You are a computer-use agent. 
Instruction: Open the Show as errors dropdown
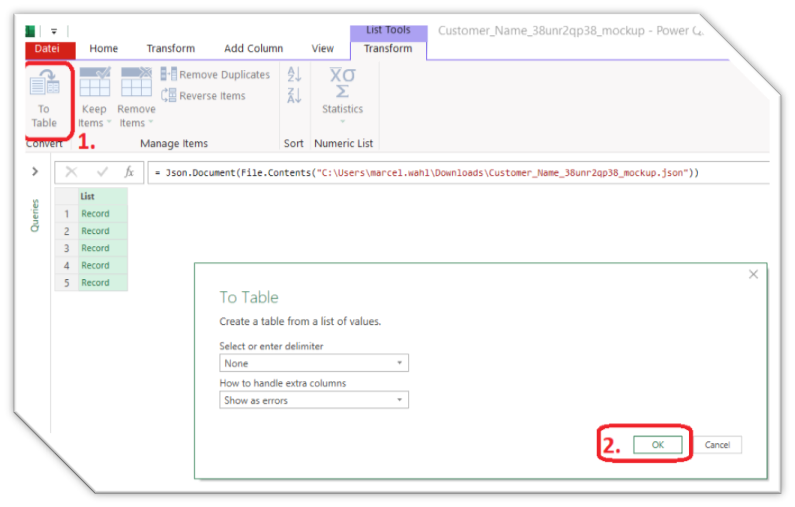point(314,400)
